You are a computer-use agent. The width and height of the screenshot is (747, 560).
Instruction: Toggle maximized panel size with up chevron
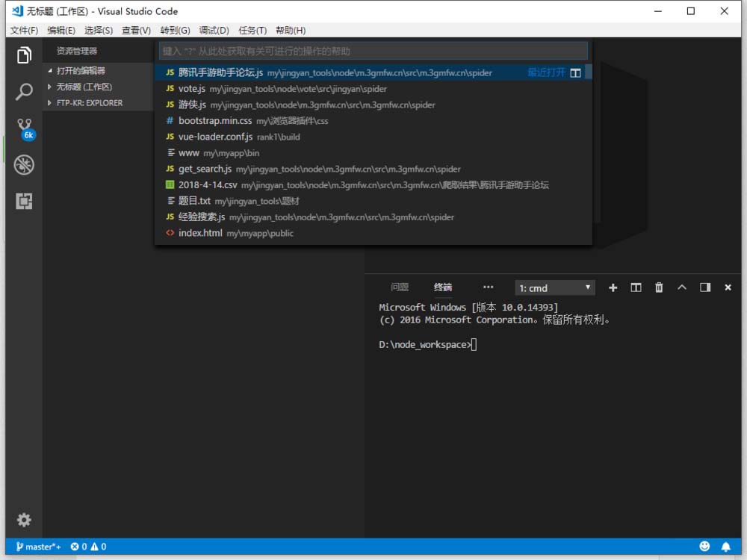[x=682, y=287]
